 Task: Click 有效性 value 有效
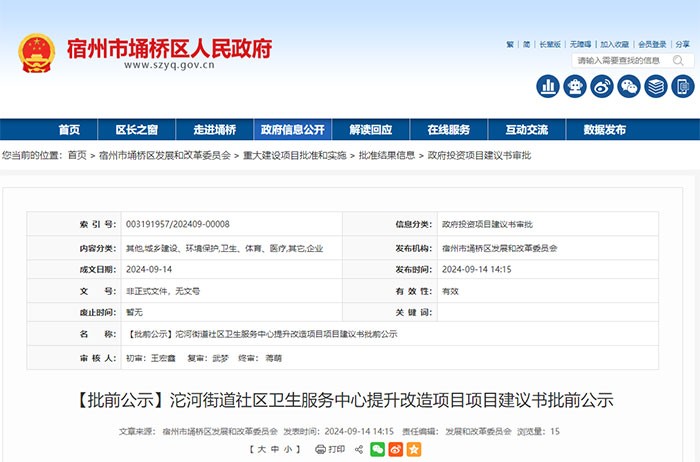point(450,291)
